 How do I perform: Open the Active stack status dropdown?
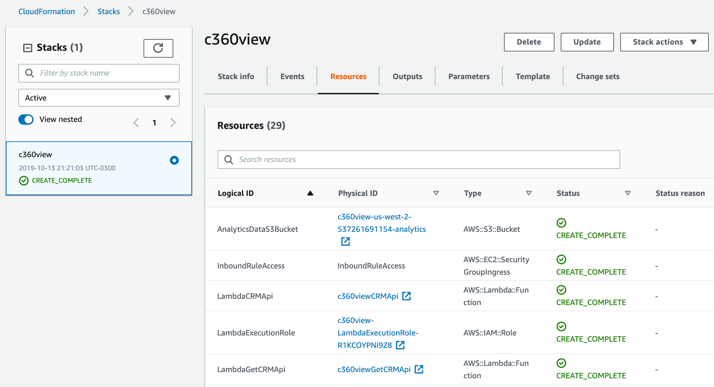coord(99,98)
